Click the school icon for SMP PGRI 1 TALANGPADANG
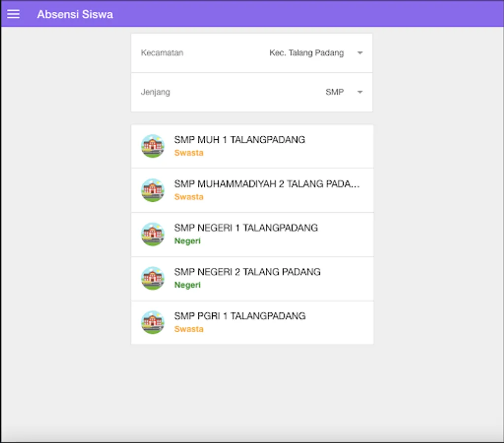Image resolution: width=504 pixels, height=443 pixels. tap(153, 322)
